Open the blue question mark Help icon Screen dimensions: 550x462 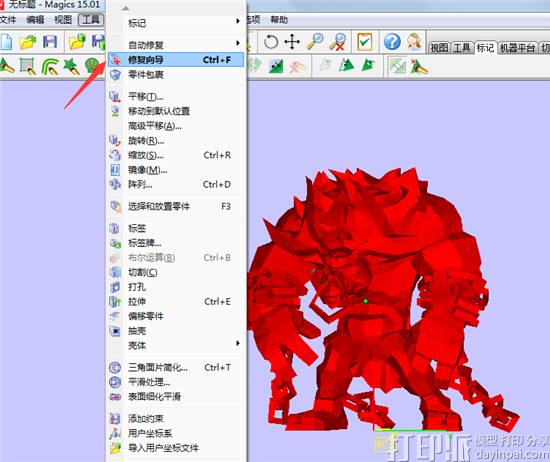tap(392, 42)
